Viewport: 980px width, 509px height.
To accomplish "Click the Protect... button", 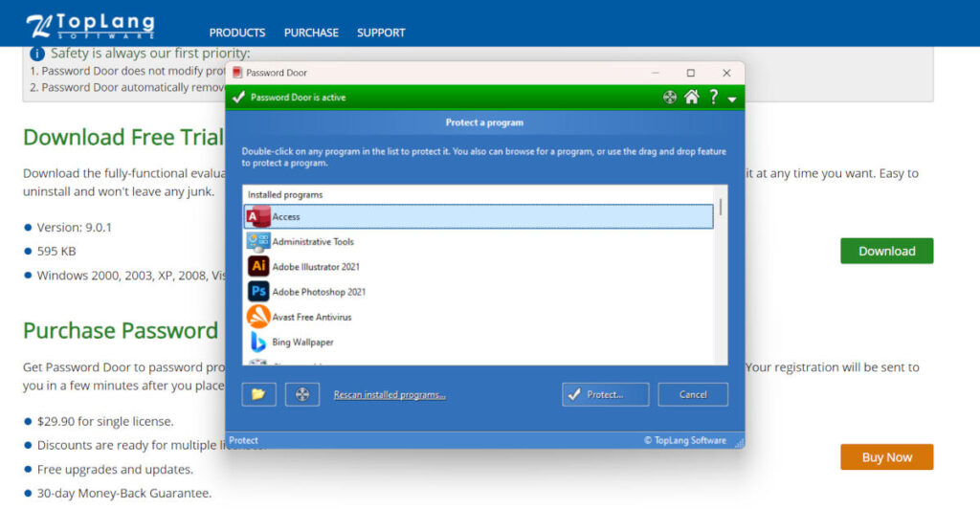I will tap(605, 394).
